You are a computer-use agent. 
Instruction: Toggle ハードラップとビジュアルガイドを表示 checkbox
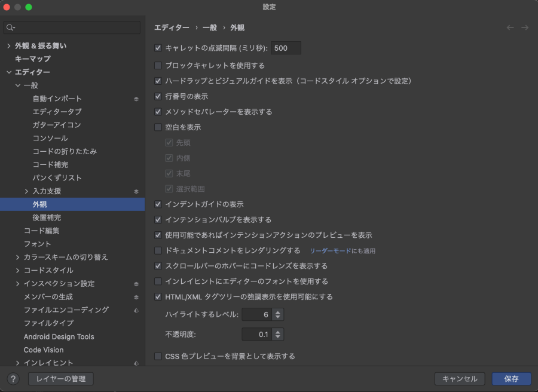158,81
